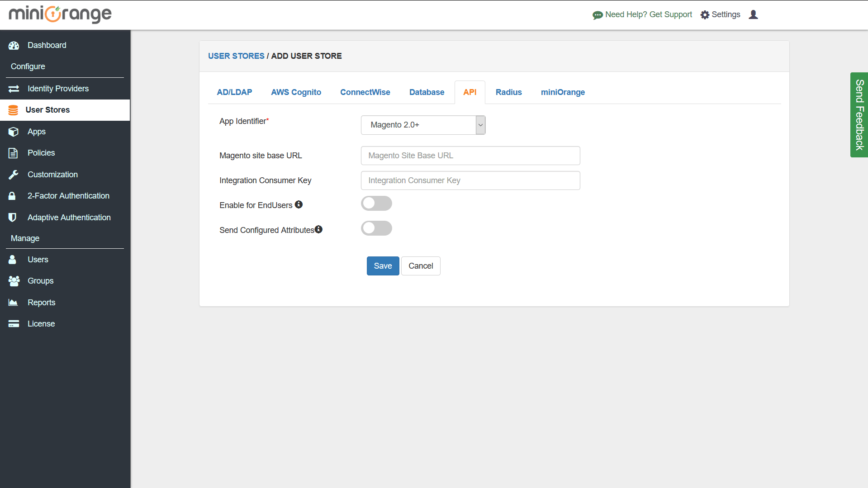Screen dimensions: 868x488
Task: Click the Identity Providers arrows icon
Action: coord(14,89)
